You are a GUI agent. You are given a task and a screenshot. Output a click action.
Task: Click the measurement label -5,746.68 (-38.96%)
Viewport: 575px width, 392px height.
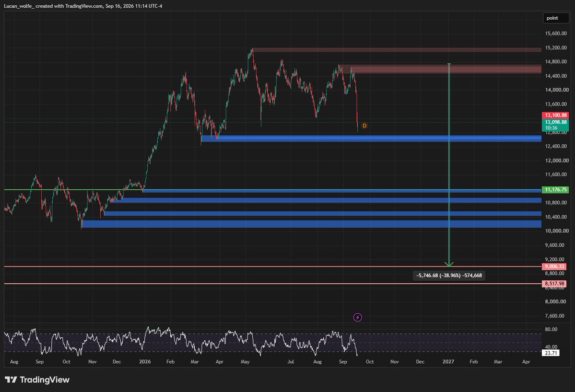click(449, 275)
